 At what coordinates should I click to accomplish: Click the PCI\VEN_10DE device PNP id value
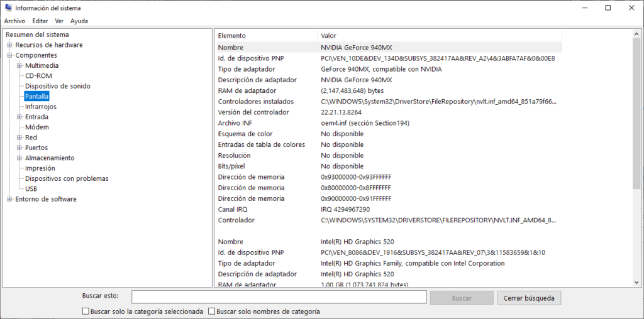click(438, 58)
